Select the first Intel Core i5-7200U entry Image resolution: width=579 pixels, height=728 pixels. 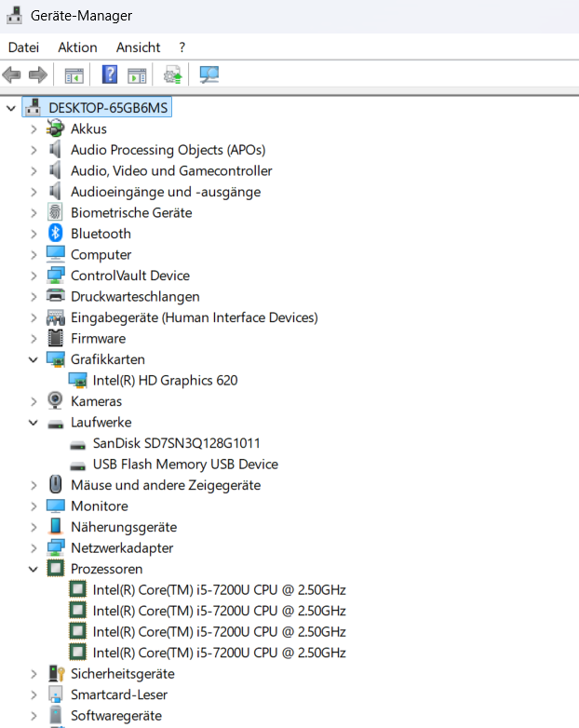[219, 589]
